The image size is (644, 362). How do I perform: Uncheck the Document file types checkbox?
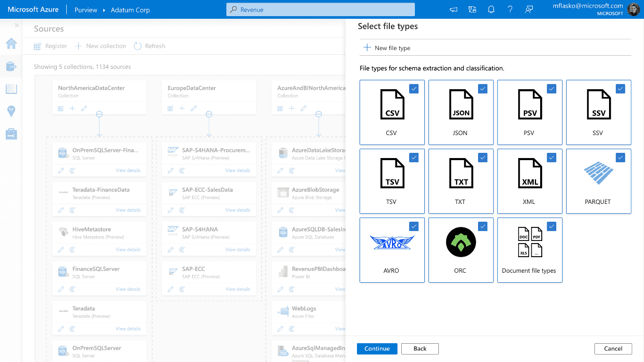(552, 226)
